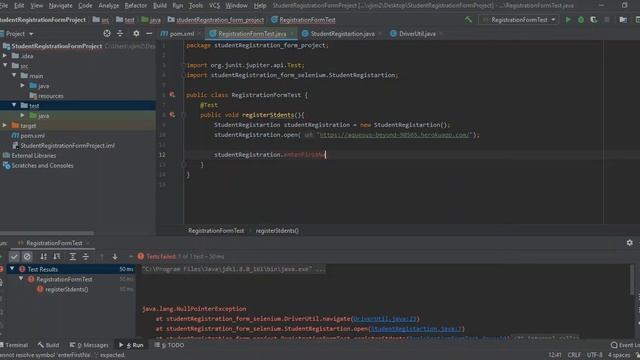640x360 pixels.
Task: Expand the target folder
Action: click(x=5, y=125)
